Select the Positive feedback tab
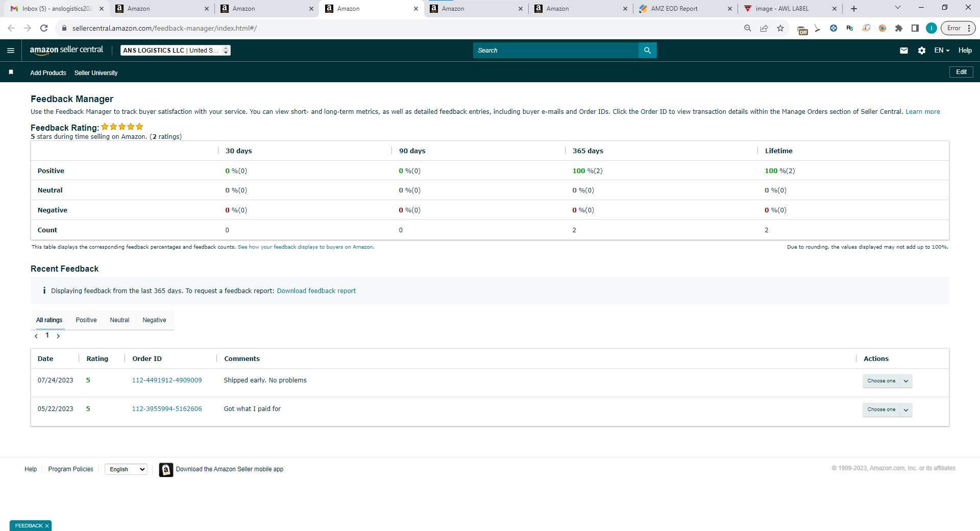The image size is (980, 531). pyautogui.click(x=86, y=320)
